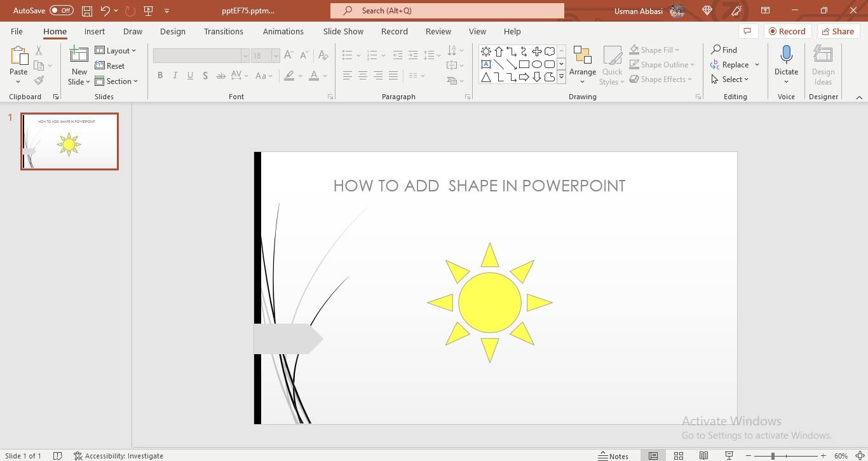Click the Cut scissors icon

click(39, 51)
